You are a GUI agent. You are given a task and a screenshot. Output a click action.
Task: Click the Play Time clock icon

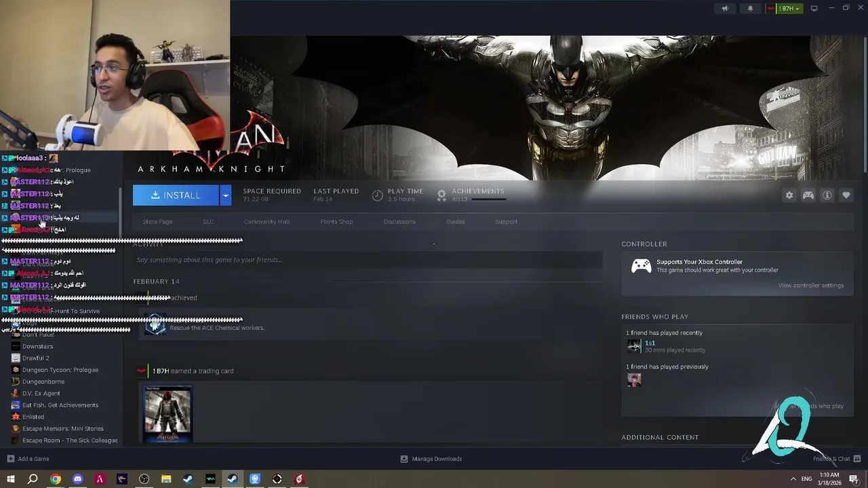pos(378,195)
